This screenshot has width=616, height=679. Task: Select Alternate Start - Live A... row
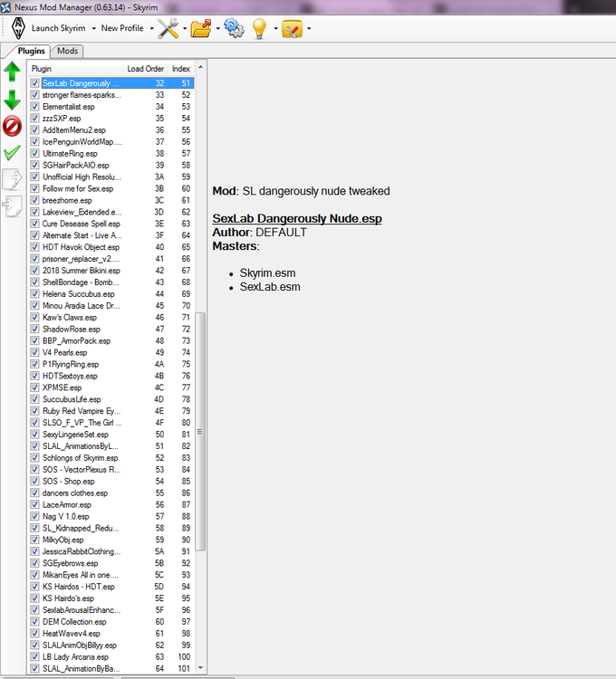(111, 235)
